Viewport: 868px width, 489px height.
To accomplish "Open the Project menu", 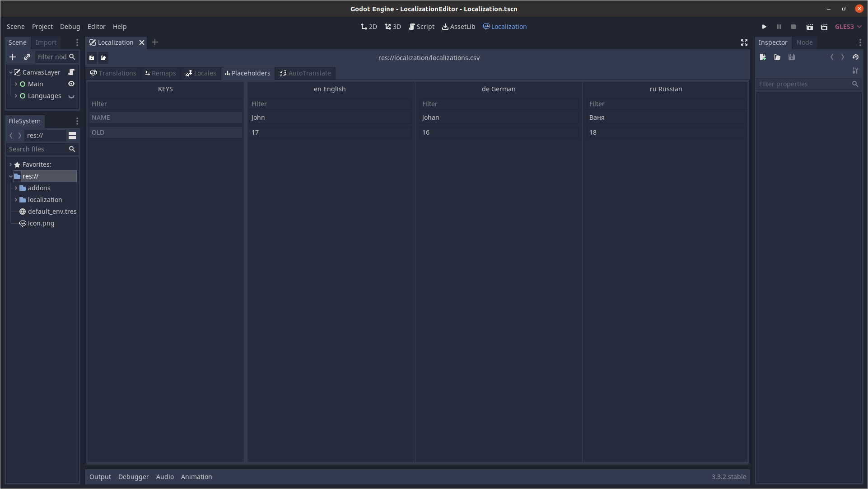I will (x=42, y=27).
